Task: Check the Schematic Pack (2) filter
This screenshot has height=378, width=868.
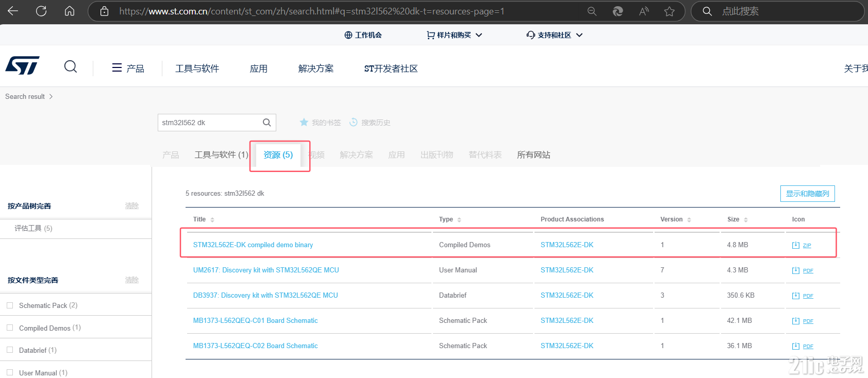Action: click(10, 305)
